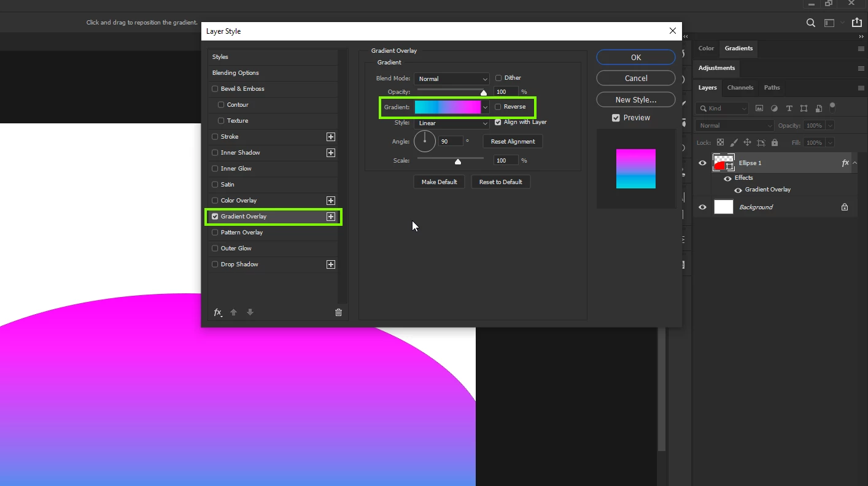868x486 pixels.
Task: Open the layer Fill dropdown arrow
Action: pos(830,143)
